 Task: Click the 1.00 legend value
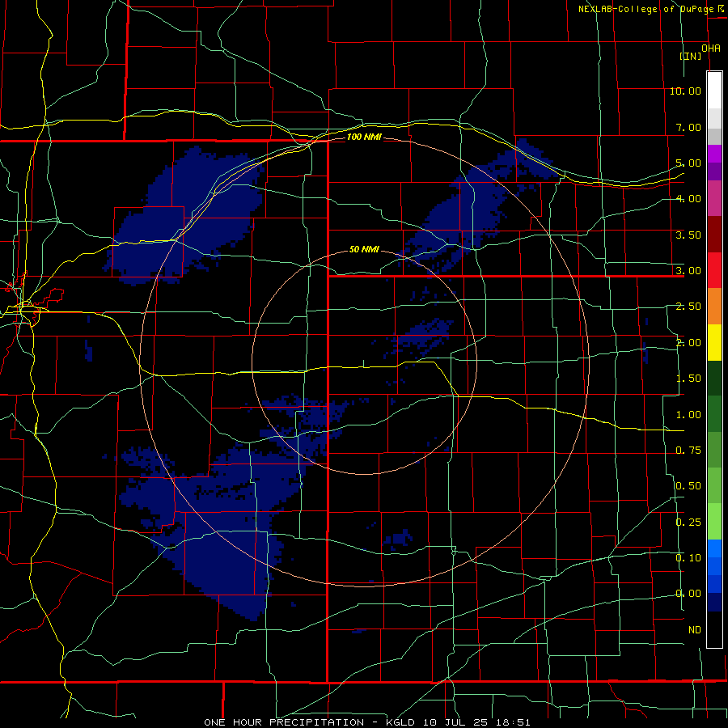click(688, 415)
